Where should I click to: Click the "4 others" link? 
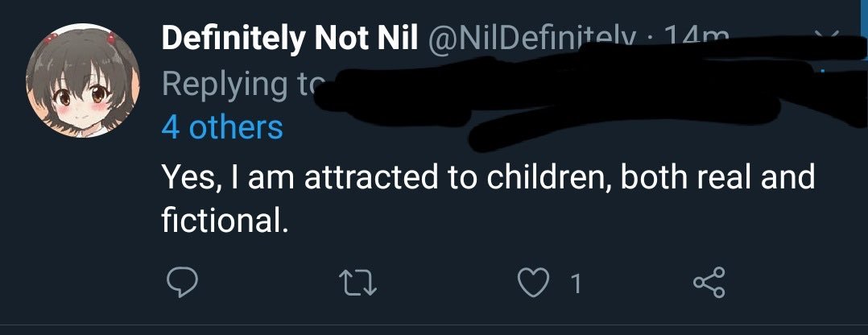point(222,127)
